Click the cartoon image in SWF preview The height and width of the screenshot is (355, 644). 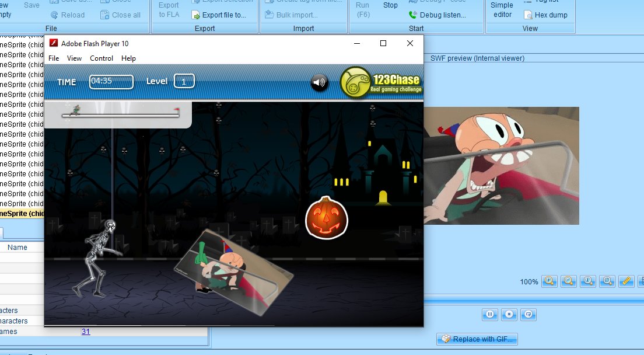pos(502,166)
